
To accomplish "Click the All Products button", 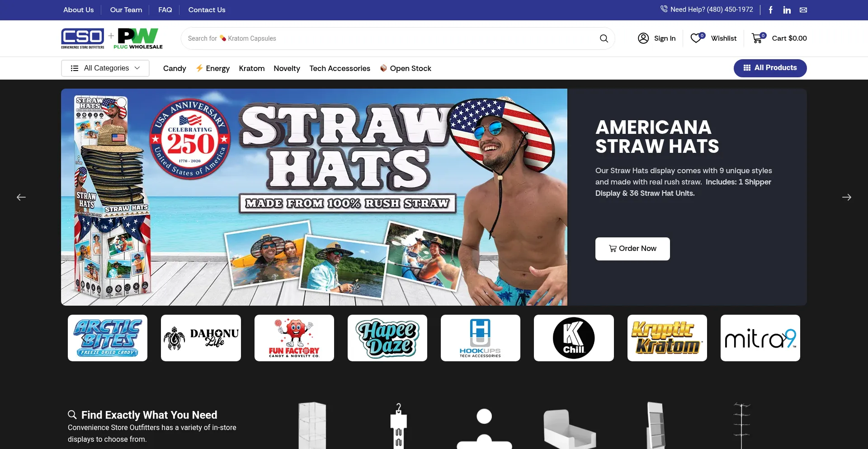I will [770, 68].
